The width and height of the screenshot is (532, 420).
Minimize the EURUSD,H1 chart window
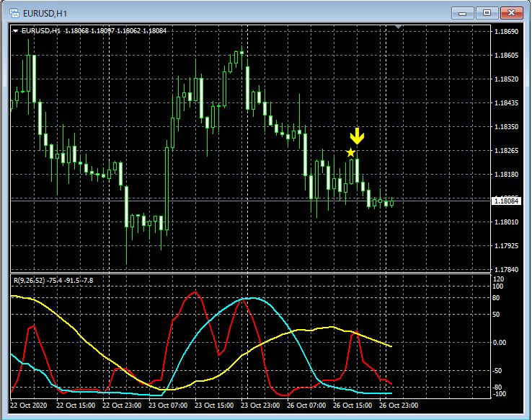click(463, 13)
